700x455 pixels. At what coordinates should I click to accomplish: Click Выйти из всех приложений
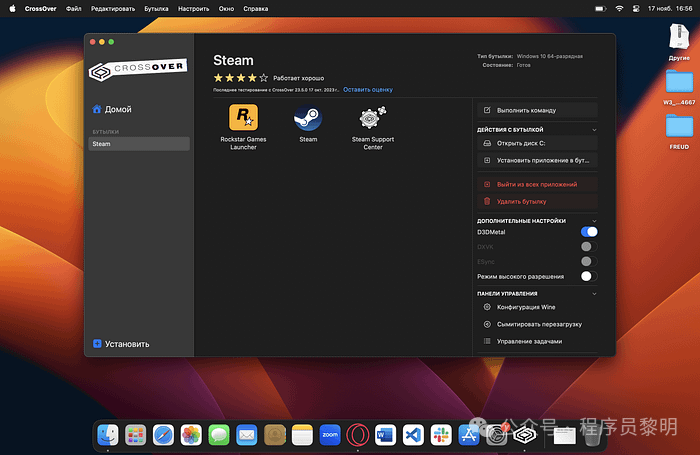[x=537, y=184]
